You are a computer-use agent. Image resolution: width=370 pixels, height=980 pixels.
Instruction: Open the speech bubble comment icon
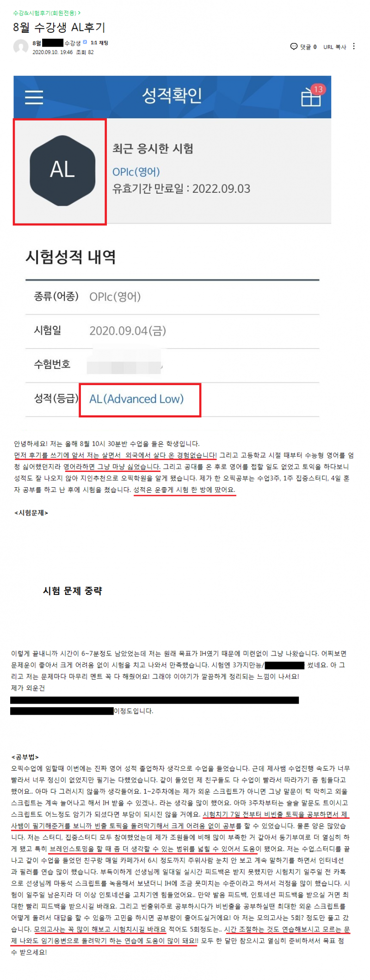pyautogui.click(x=294, y=46)
